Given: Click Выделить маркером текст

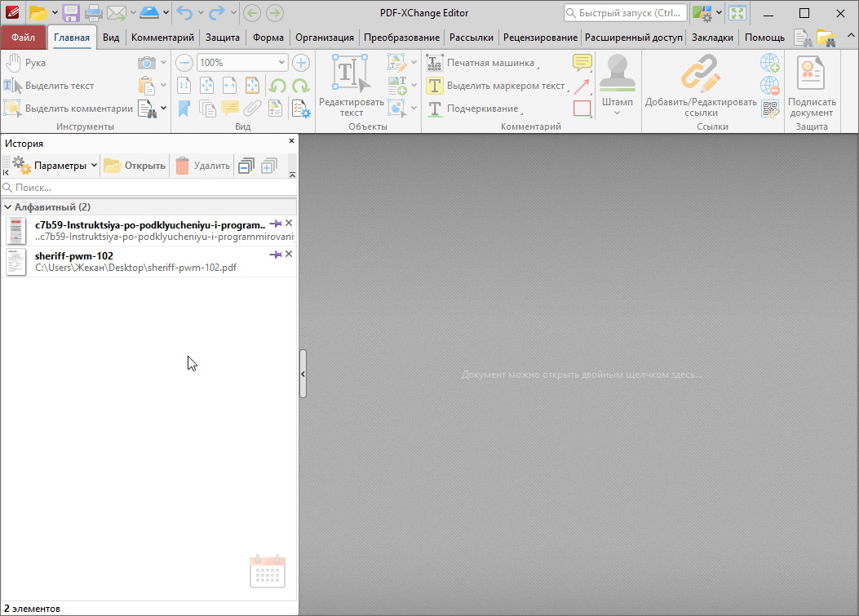Looking at the screenshot, I should point(496,86).
